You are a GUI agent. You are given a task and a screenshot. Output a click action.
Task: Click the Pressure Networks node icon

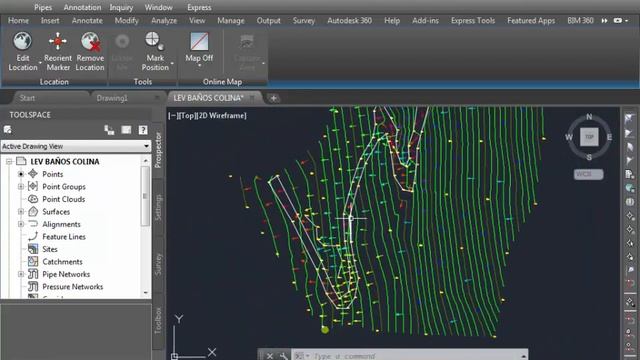click(33, 287)
